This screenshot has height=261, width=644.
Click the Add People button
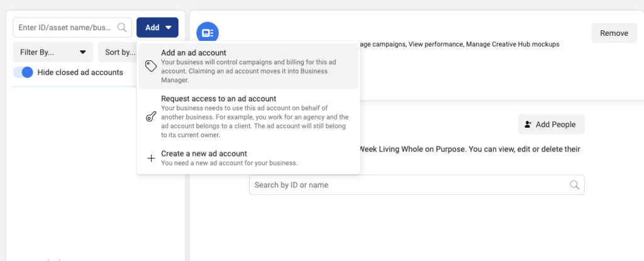pos(551,125)
